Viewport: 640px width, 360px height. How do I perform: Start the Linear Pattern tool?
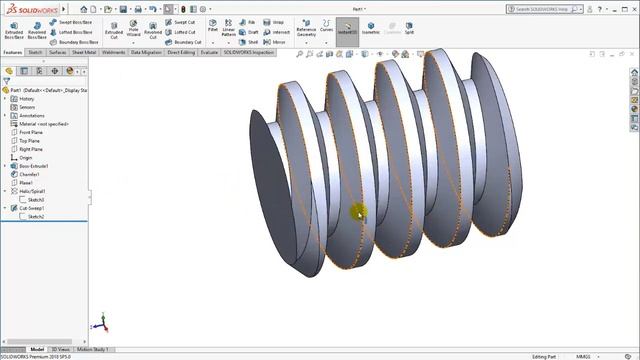229,27
